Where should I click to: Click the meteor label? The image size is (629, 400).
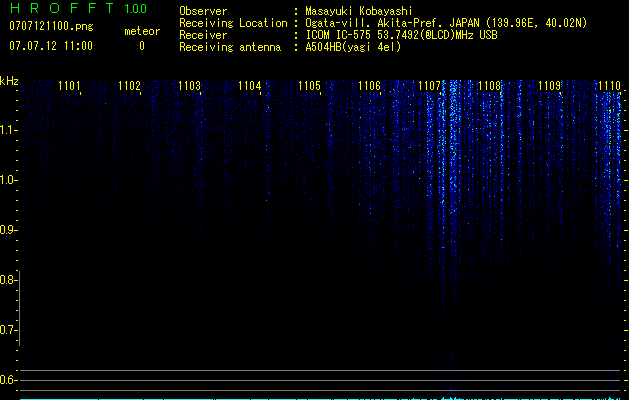pyautogui.click(x=142, y=31)
